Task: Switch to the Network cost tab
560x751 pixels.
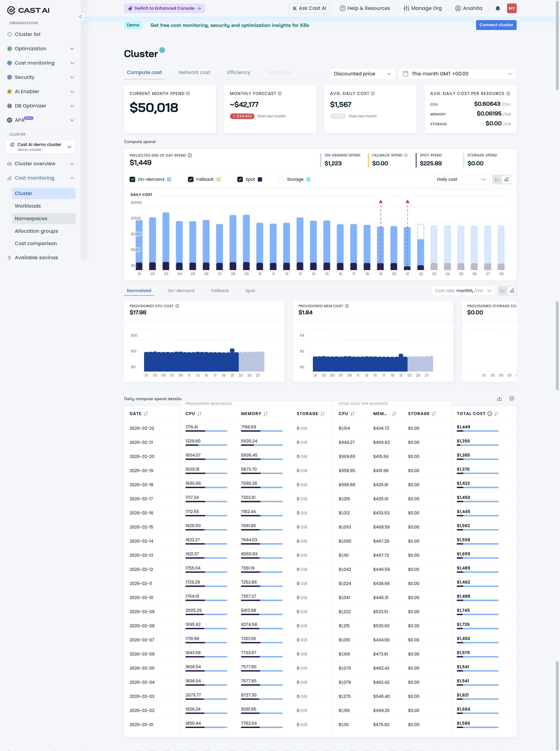Action: [194, 72]
